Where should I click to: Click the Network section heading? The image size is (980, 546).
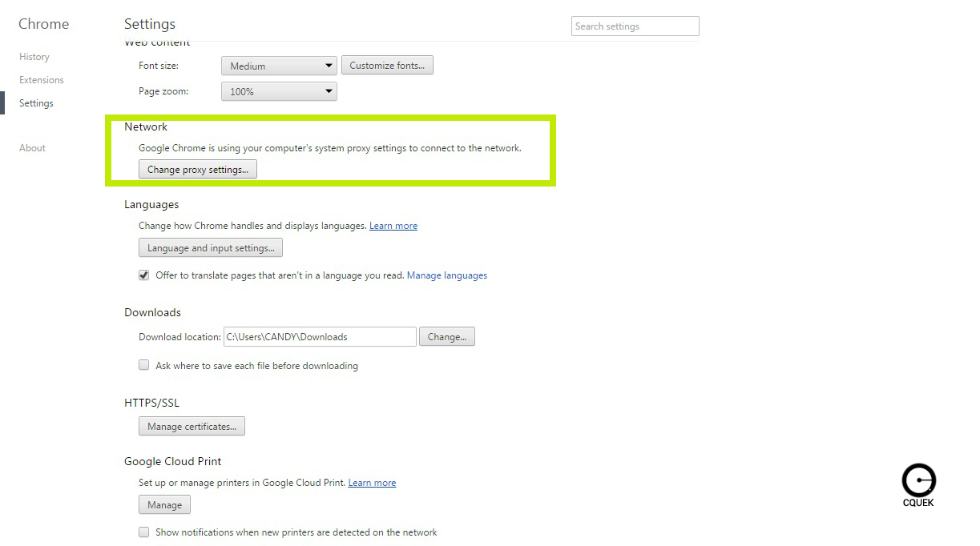tap(146, 126)
